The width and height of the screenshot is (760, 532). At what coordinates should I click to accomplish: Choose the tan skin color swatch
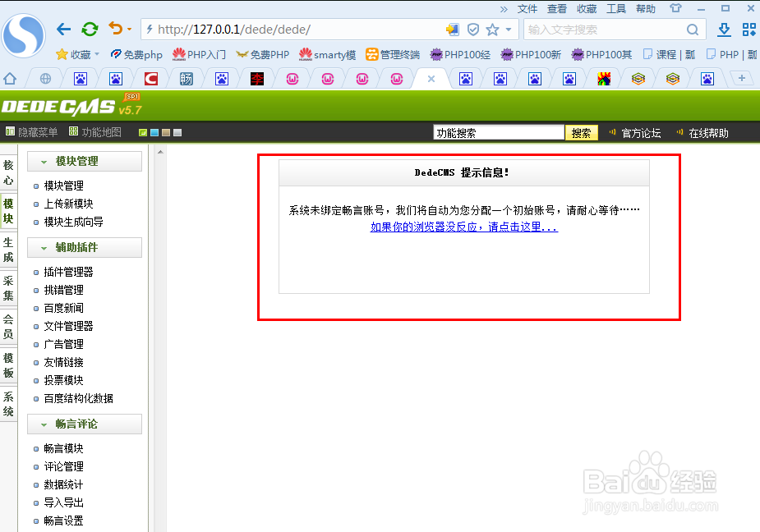[166, 133]
